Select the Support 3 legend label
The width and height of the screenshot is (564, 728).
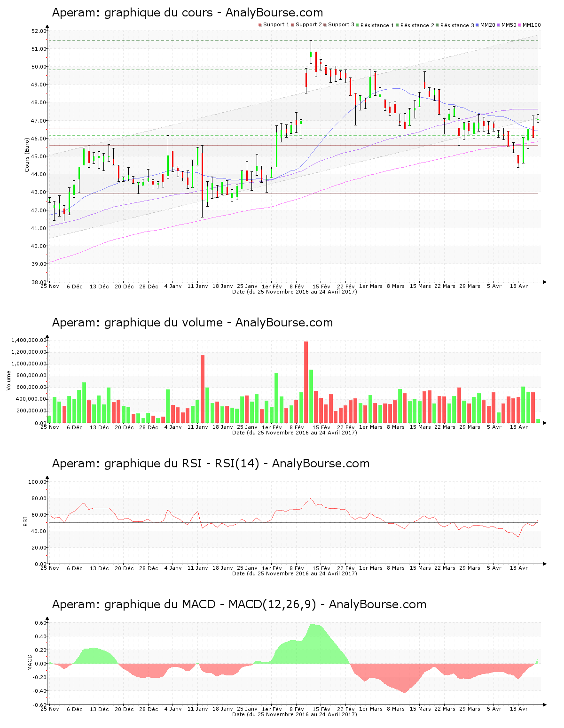point(341,25)
